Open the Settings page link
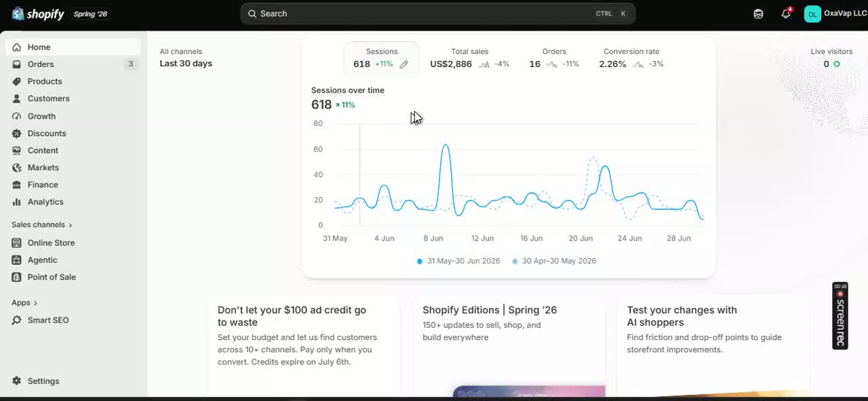 [73, 381]
